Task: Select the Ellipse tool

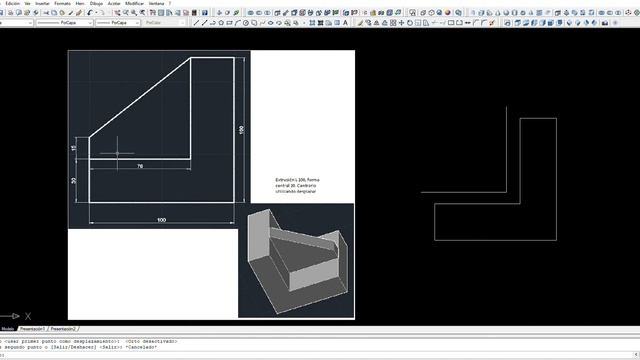Action: pyautogui.click(x=271, y=23)
